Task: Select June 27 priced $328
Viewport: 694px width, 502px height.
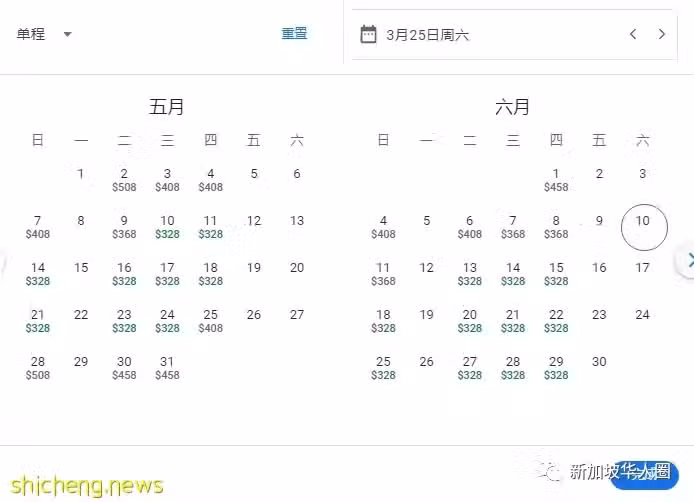Action: (x=470, y=368)
